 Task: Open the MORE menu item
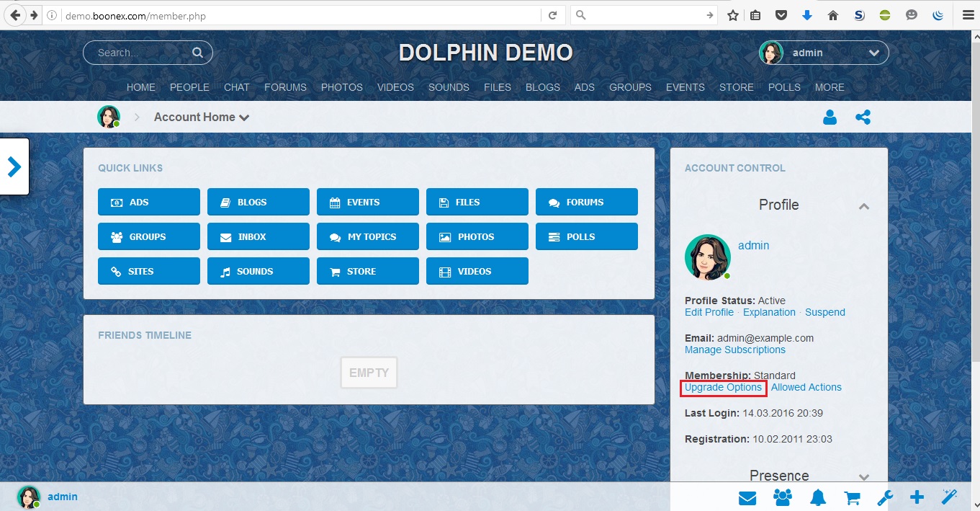[x=830, y=87]
